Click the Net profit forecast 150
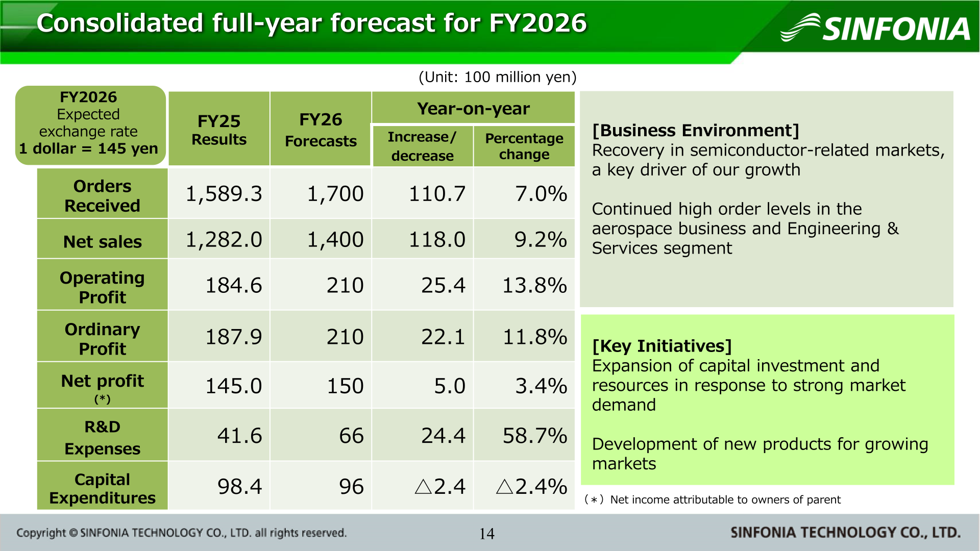Viewport: 980px width, 551px height. coord(345,386)
